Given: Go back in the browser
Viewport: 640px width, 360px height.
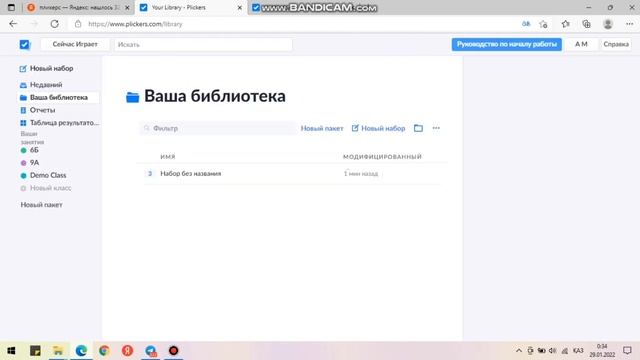Looking at the screenshot, I should tap(13, 24).
